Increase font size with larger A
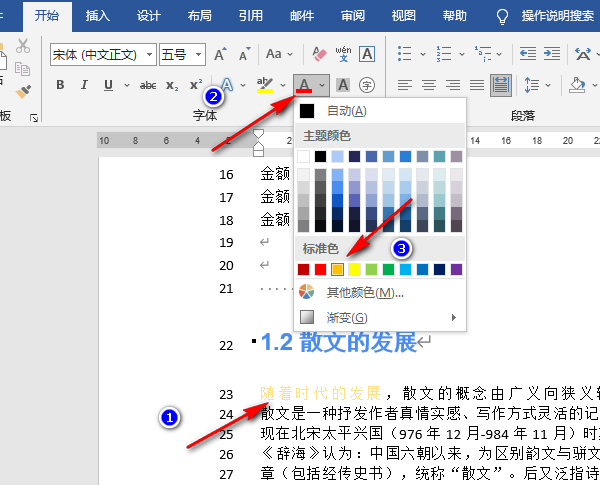This screenshot has width=600, height=485. pyautogui.click(x=220, y=54)
